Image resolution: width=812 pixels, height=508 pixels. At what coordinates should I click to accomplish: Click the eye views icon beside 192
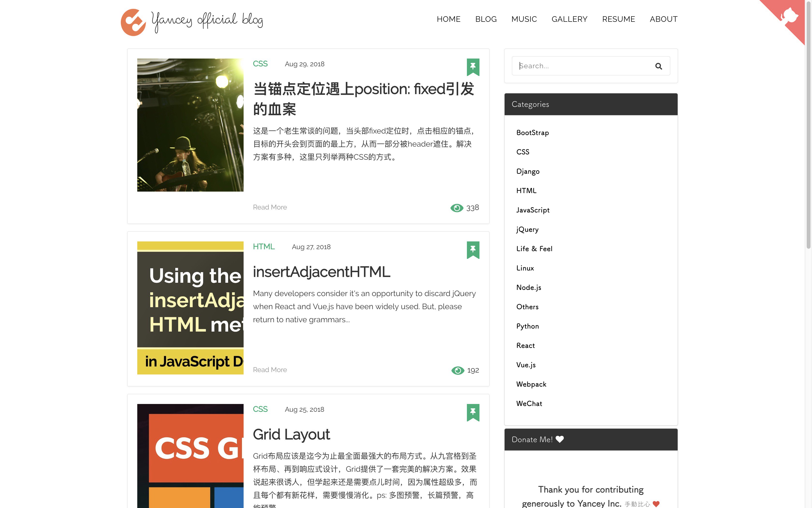[458, 370]
